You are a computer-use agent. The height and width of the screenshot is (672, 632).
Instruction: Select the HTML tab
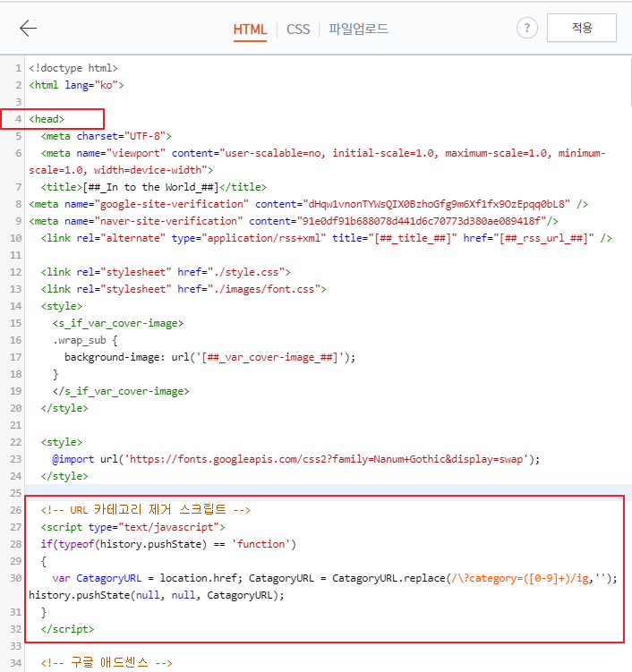click(250, 30)
